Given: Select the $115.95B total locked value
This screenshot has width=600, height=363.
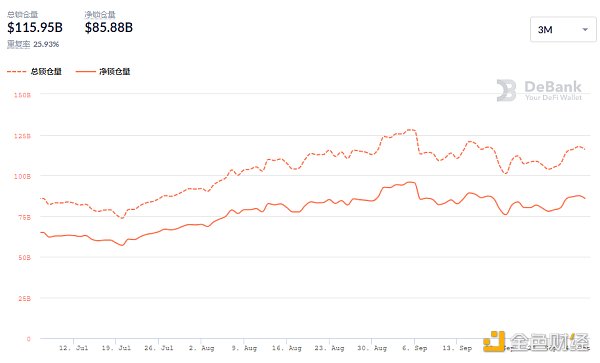Looking at the screenshot, I should pyautogui.click(x=35, y=28).
